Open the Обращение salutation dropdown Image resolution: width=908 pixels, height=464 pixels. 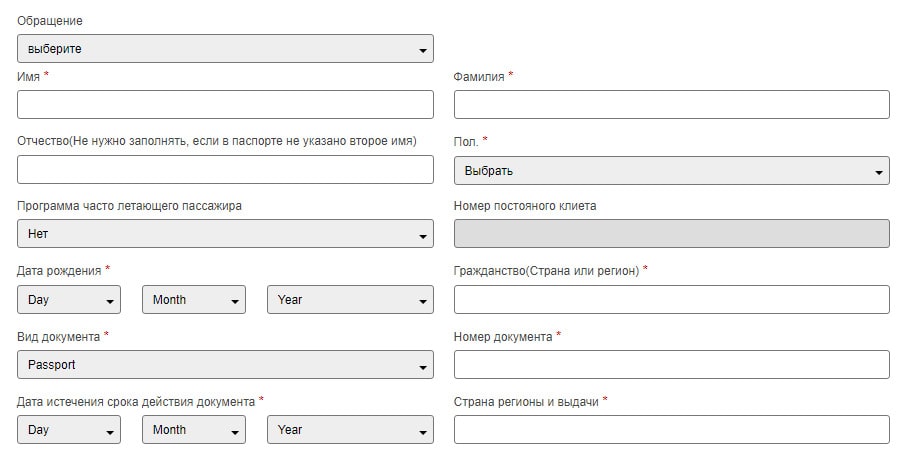click(x=225, y=49)
